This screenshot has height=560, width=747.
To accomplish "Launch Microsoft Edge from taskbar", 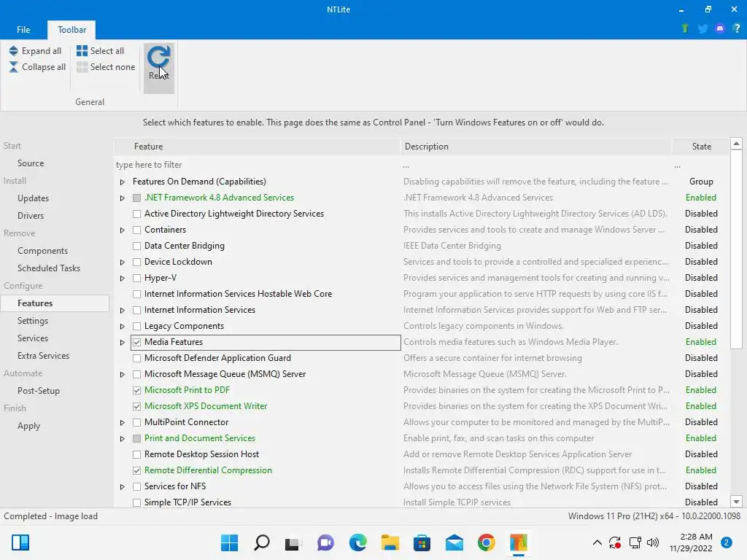I will point(357,542).
